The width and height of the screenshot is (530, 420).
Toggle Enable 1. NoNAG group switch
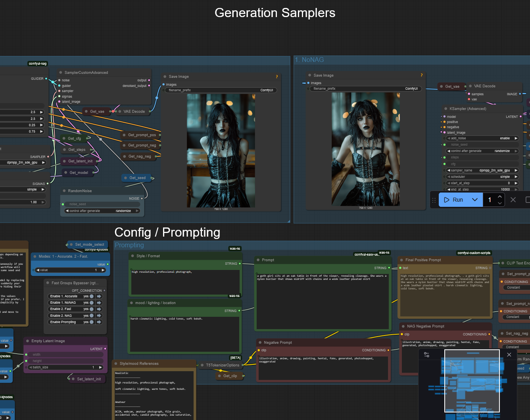pyautogui.click(x=92, y=302)
